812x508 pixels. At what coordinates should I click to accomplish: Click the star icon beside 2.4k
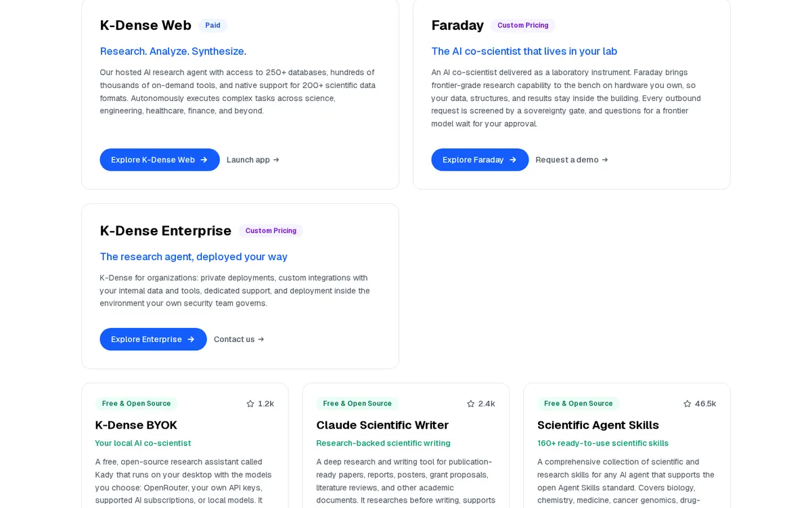pyautogui.click(x=471, y=404)
